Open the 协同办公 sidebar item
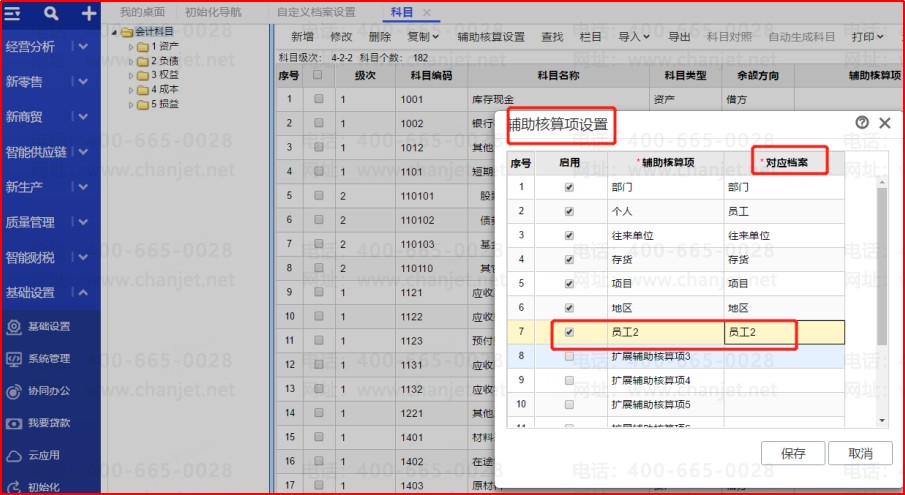This screenshot has height=495, width=905. 48,391
